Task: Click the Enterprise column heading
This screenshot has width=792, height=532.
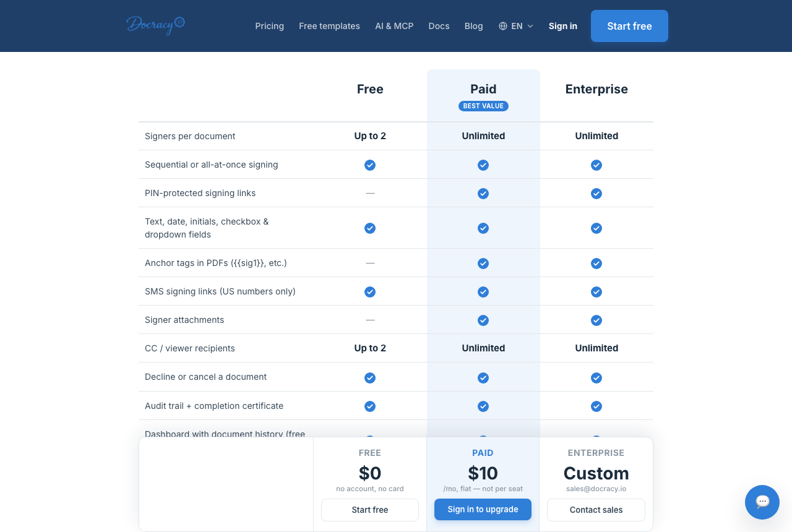Action: (596, 89)
